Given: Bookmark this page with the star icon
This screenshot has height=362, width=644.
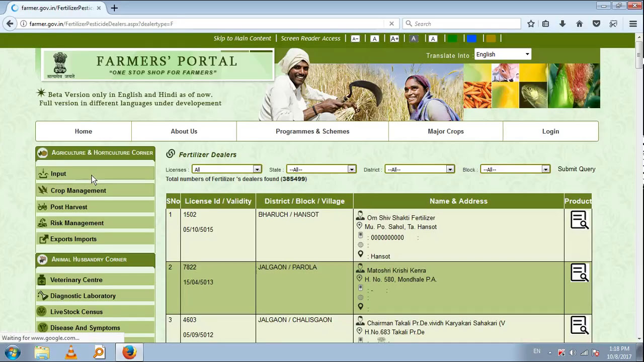Looking at the screenshot, I should coord(531,24).
